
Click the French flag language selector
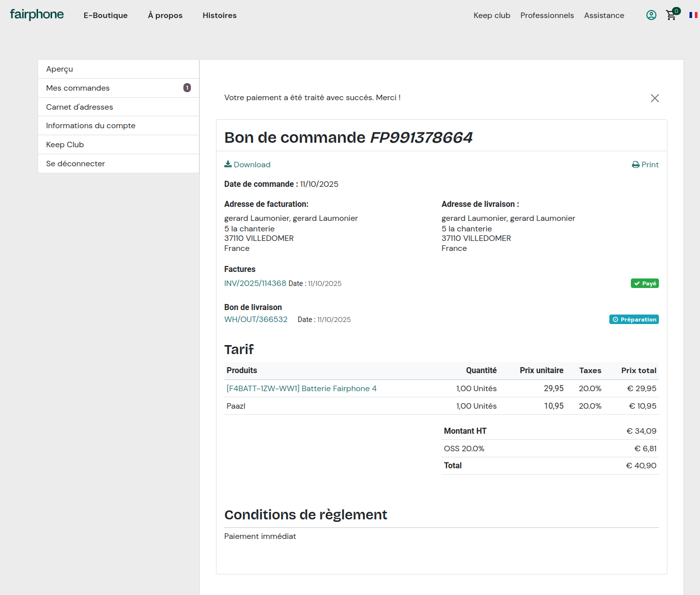coord(693,15)
